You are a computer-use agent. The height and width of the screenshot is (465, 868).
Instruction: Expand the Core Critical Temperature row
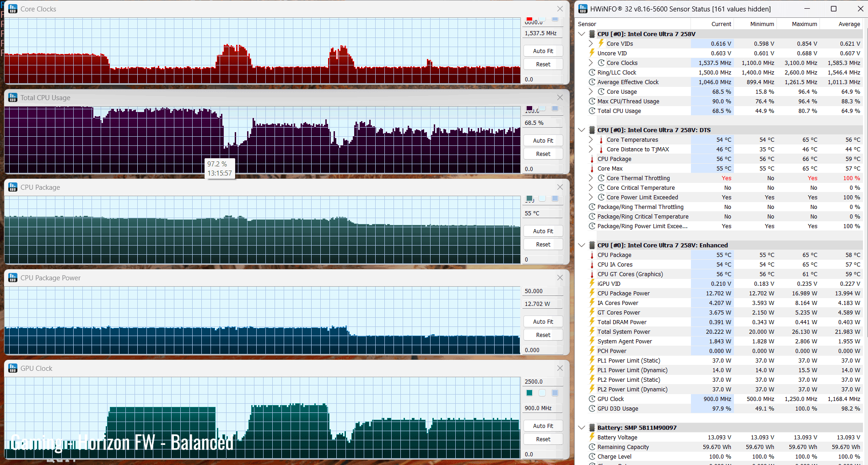tap(591, 187)
